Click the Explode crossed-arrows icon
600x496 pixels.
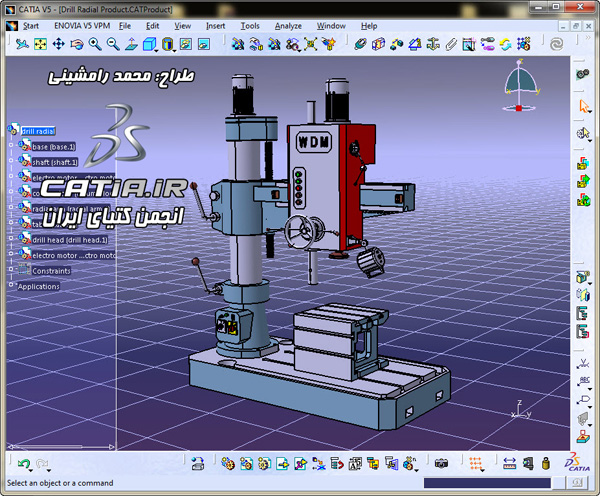[x=311, y=44]
